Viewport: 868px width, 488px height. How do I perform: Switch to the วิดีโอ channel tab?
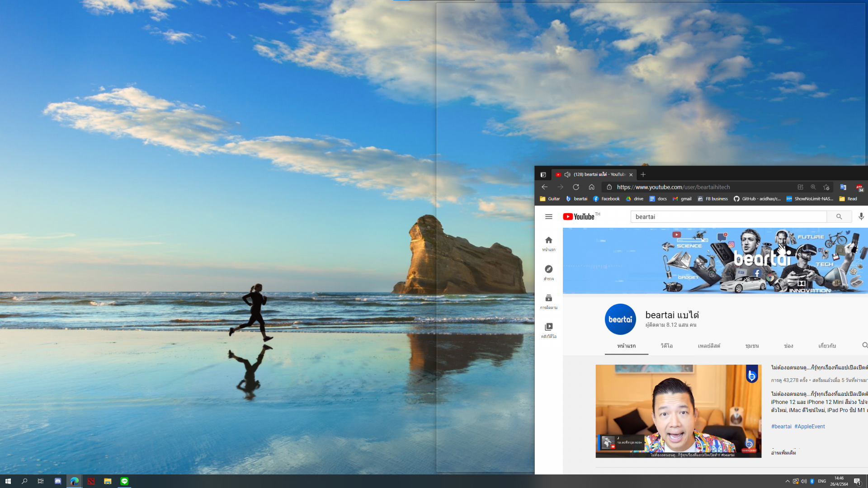pos(667,346)
